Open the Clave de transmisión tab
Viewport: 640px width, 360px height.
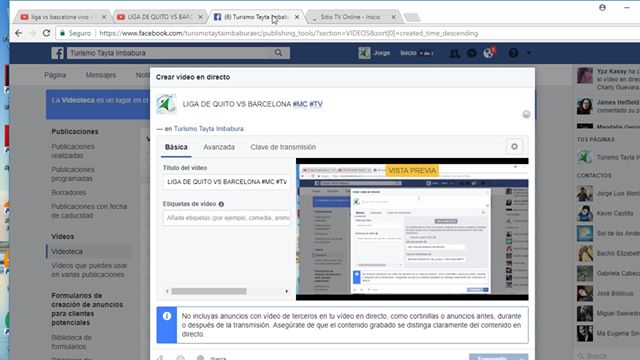click(x=283, y=147)
